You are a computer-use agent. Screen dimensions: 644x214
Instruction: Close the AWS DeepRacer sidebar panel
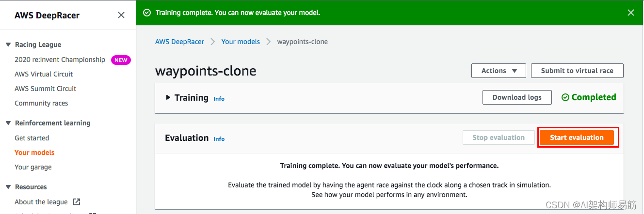tap(121, 15)
